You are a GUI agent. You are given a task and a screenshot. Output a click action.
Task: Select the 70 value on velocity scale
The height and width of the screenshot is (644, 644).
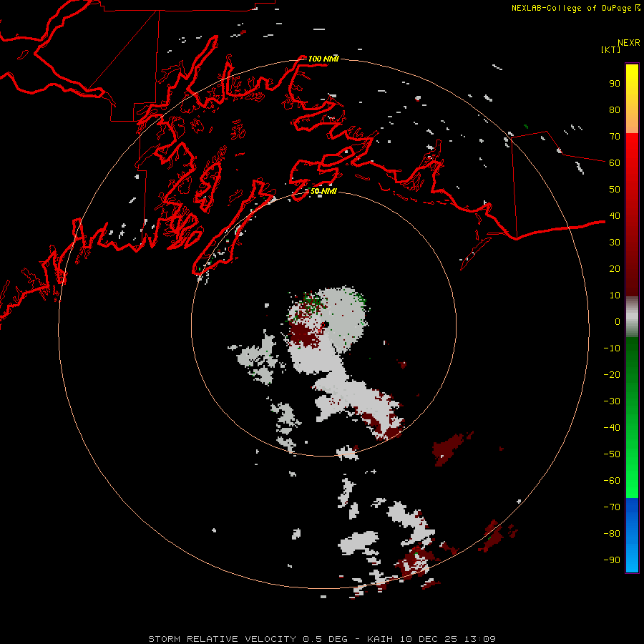coord(615,137)
